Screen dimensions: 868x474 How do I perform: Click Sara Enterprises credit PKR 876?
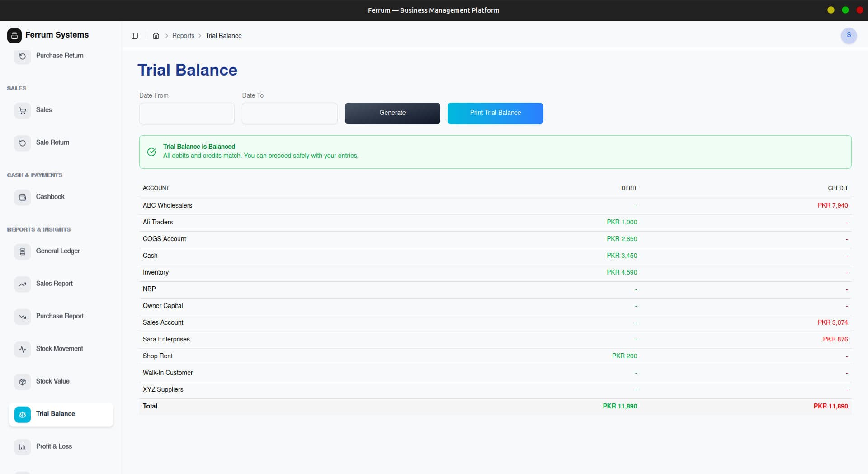tap(835, 339)
